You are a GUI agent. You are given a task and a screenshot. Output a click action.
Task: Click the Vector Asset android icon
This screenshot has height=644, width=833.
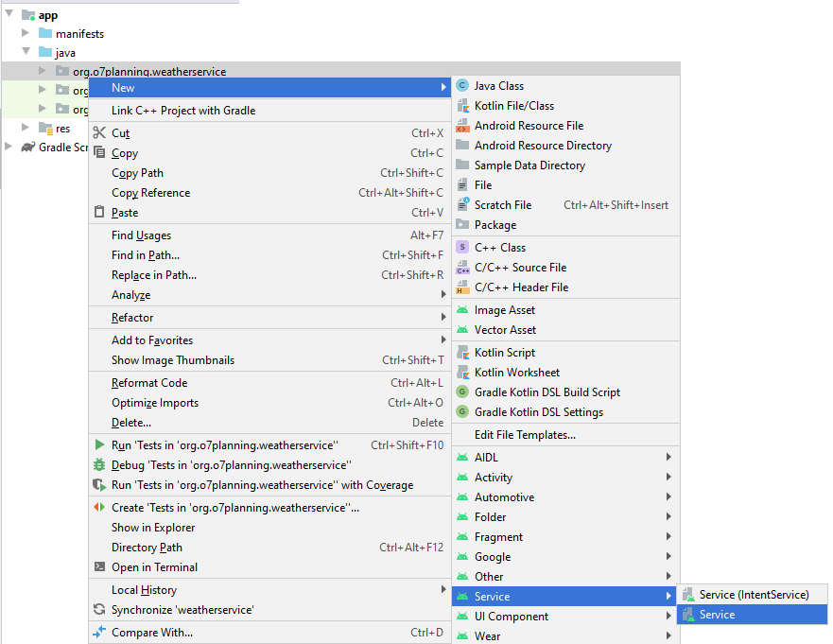[x=462, y=329]
